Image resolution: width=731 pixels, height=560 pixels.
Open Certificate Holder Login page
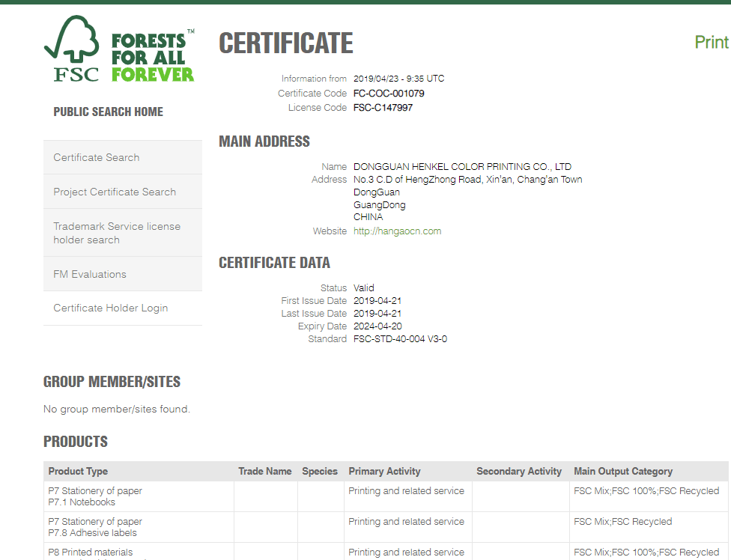(111, 308)
